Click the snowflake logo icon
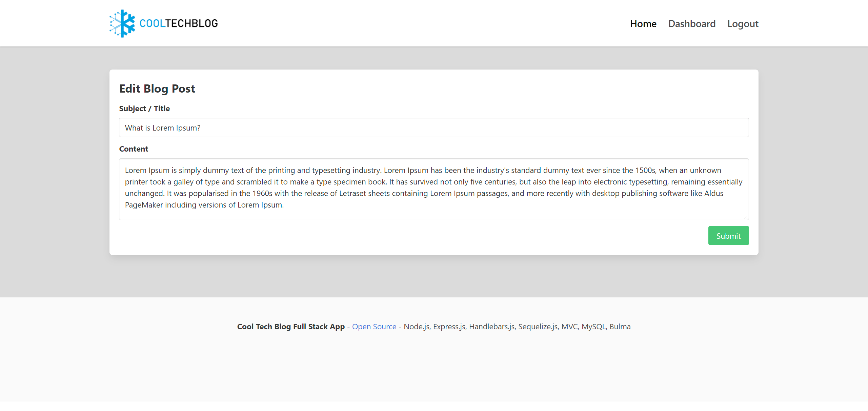 pos(122,23)
